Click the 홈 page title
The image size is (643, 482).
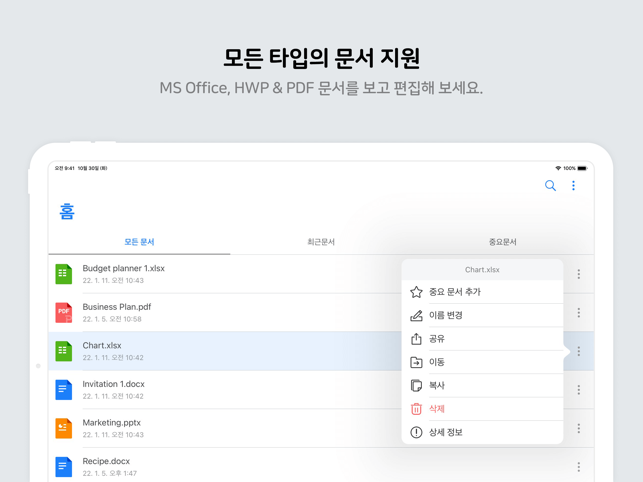(67, 211)
